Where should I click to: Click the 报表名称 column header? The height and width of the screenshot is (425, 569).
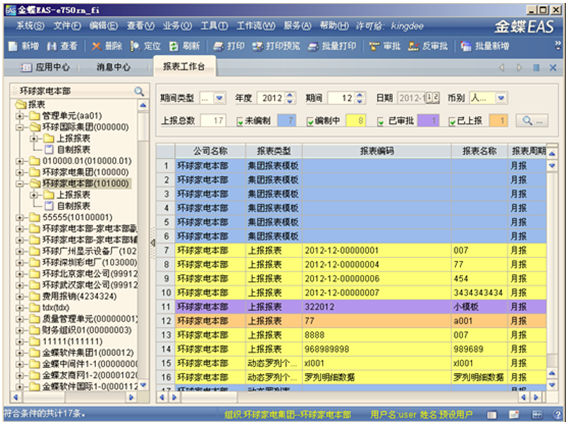click(x=479, y=151)
